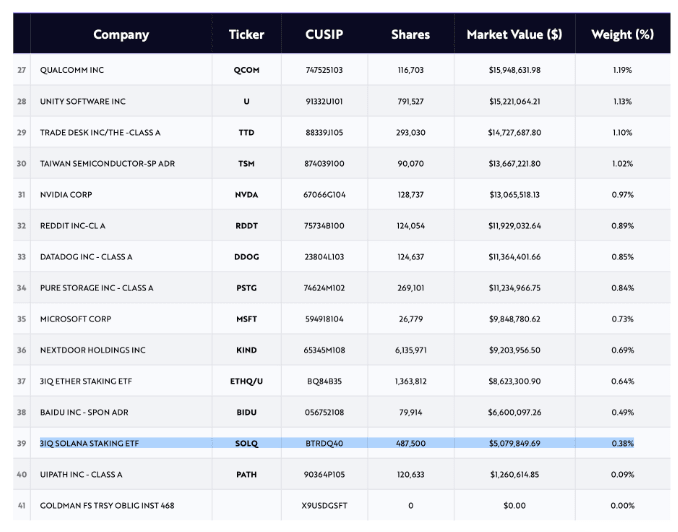The height and width of the screenshot is (532, 678).
Task: Click market value $9,848,780.62
Action: pyautogui.click(x=515, y=319)
